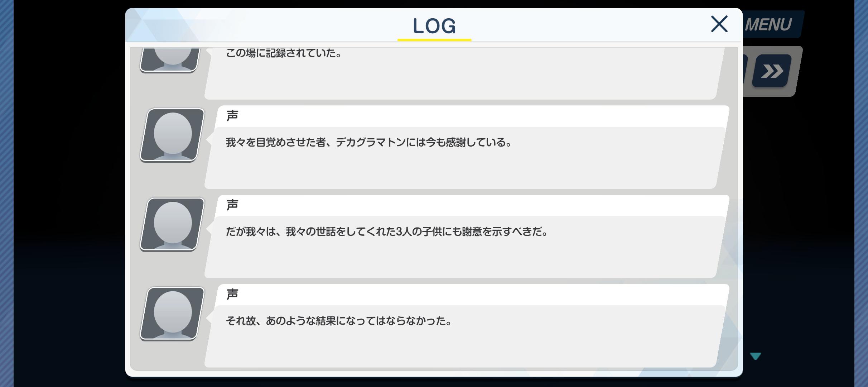Select message about デカグラマトンには今も感謝している
Screen dimensions: 868x387
369,142
